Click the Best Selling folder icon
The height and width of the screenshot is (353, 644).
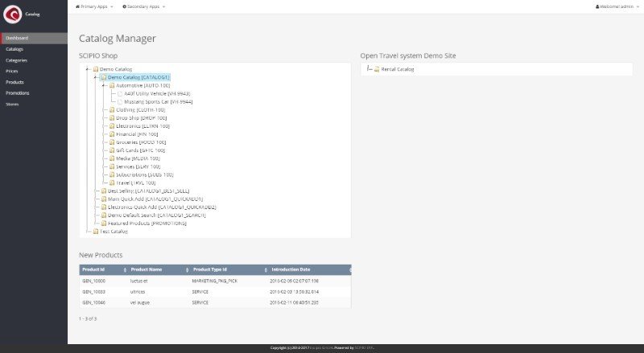pos(104,191)
